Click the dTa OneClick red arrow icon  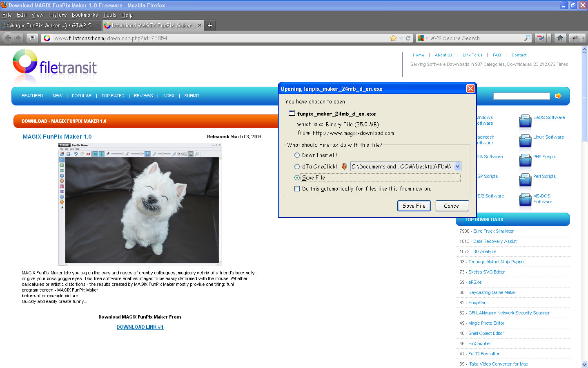[344, 166]
